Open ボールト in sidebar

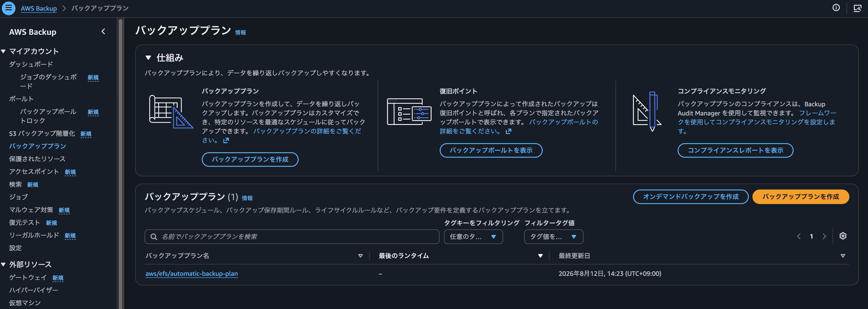click(21, 99)
